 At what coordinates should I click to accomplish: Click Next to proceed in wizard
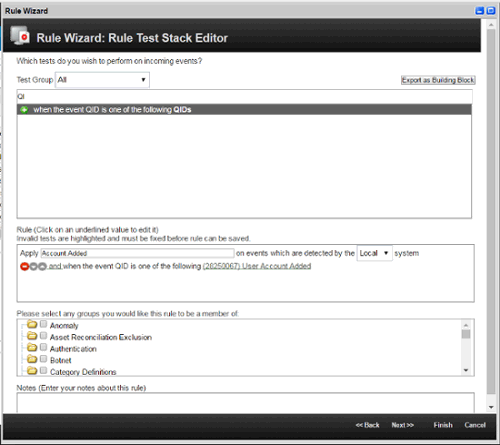(x=402, y=425)
